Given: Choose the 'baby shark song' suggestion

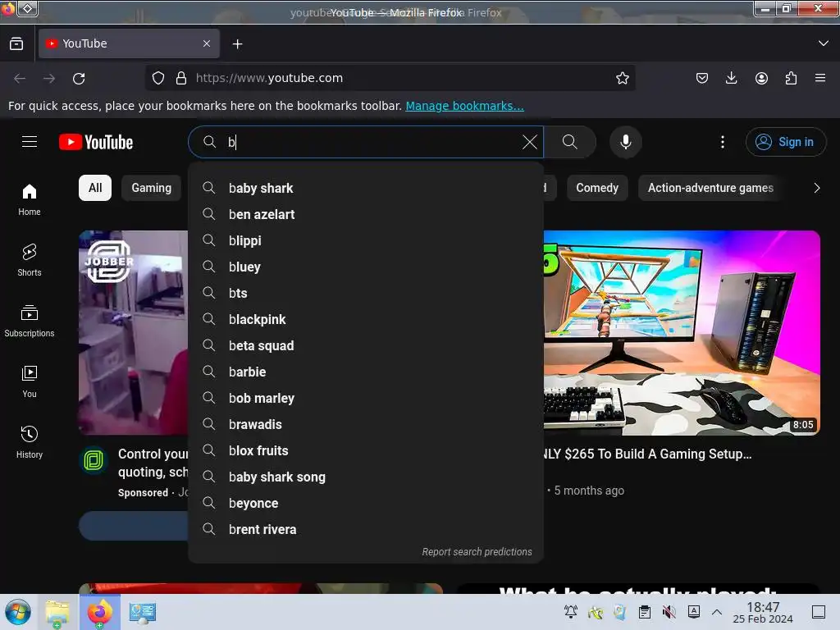Looking at the screenshot, I should coord(366,477).
